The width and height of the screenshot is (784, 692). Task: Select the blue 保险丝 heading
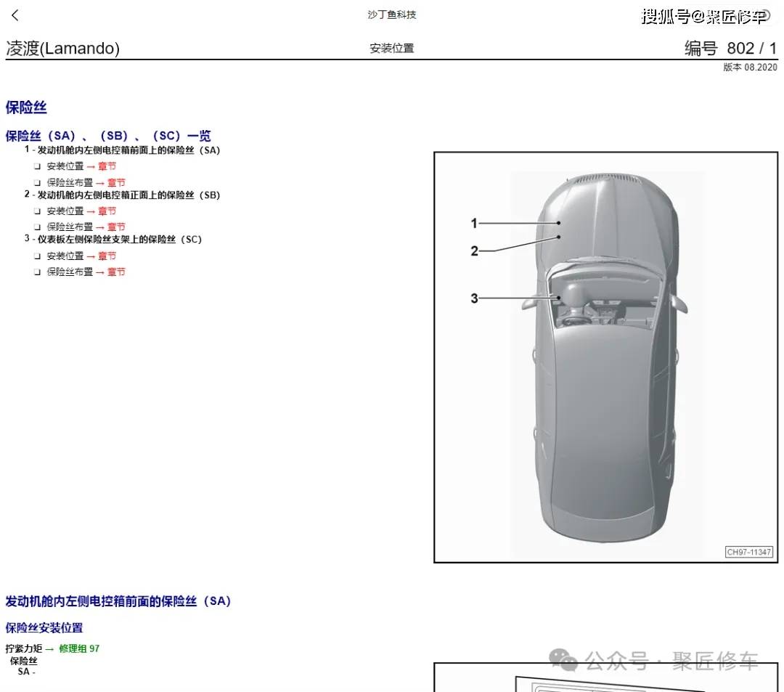(26, 107)
